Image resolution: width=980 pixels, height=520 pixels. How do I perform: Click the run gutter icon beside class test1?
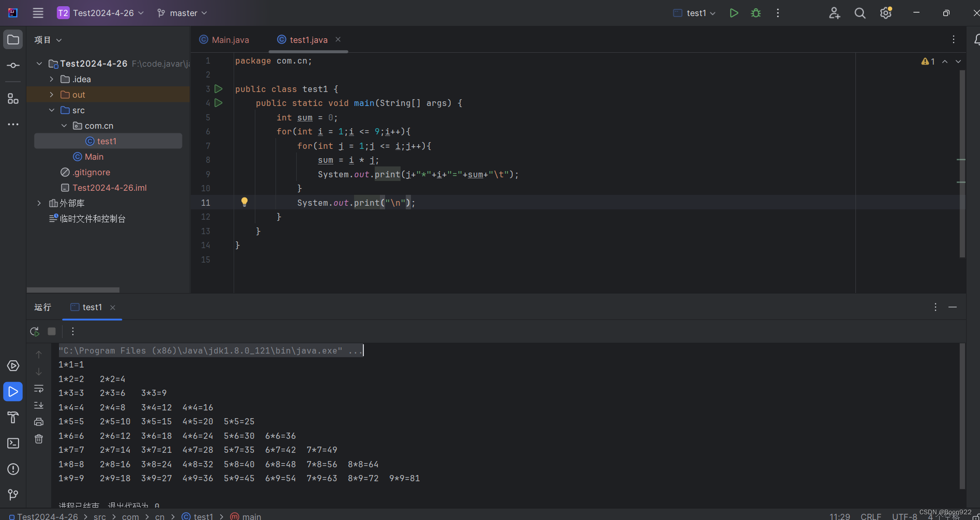219,89
